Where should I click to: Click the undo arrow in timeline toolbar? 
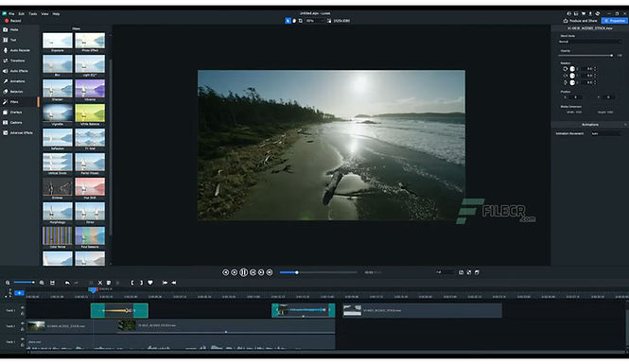pyautogui.click(x=67, y=283)
